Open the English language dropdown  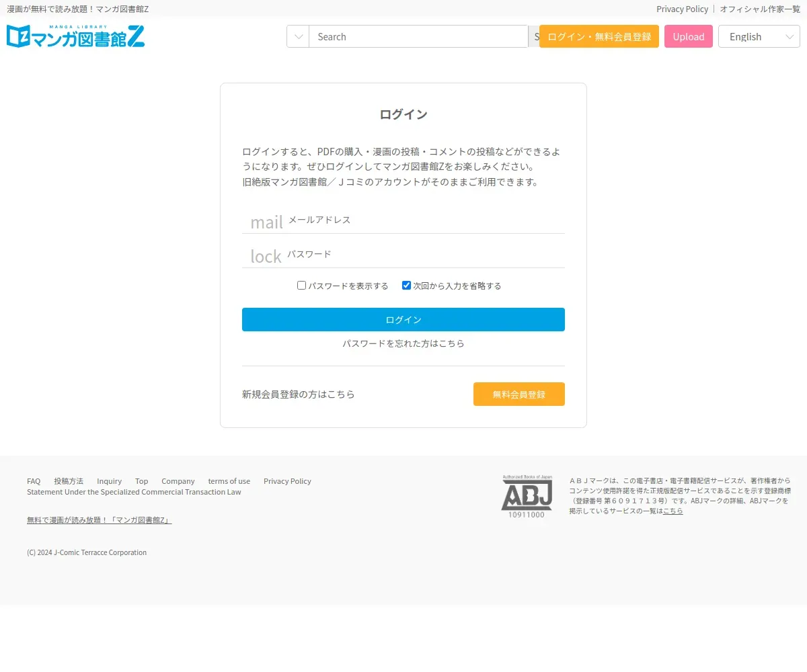(759, 36)
